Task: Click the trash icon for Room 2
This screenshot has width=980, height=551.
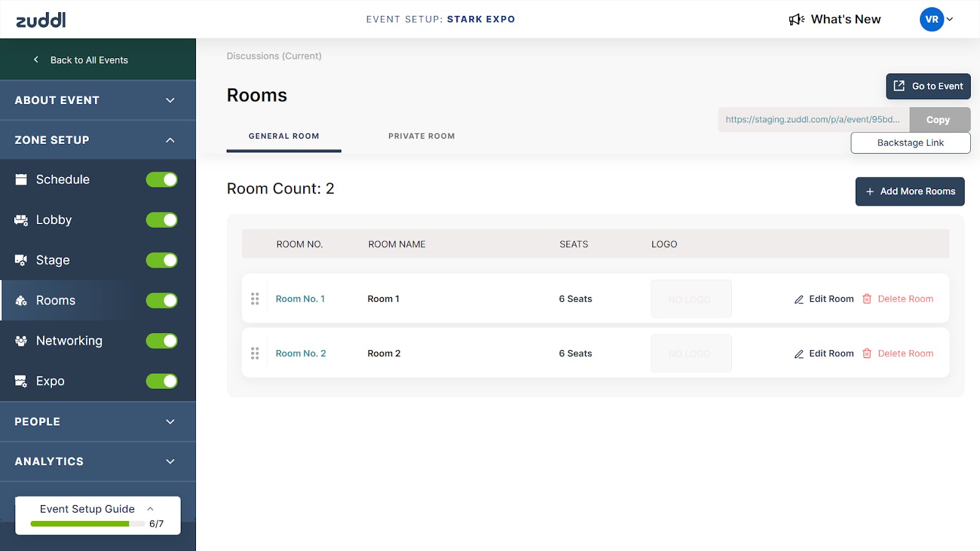Action: 867,353
